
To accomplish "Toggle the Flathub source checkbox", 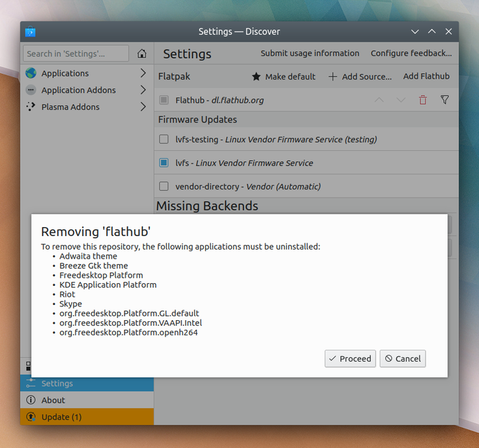I will click(164, 100).
